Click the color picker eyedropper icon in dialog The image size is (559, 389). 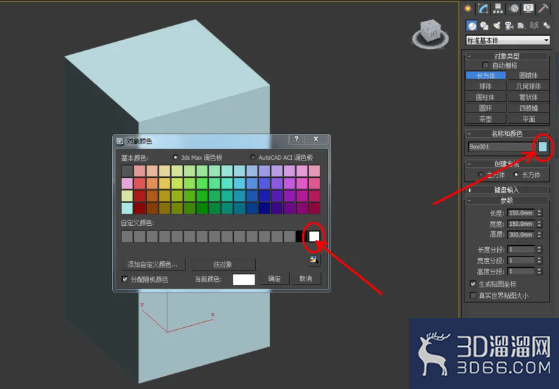pos(314,260)
